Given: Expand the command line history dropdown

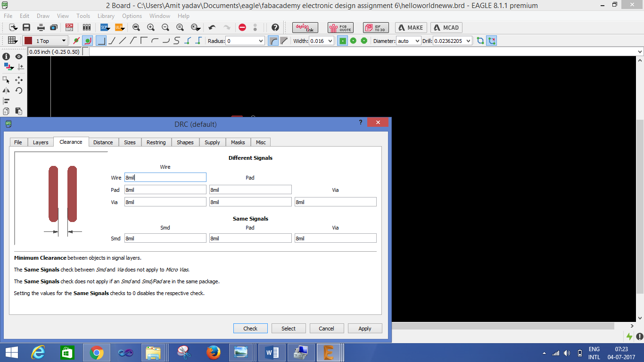Looking at the screenshot, I should click(640, 52).
